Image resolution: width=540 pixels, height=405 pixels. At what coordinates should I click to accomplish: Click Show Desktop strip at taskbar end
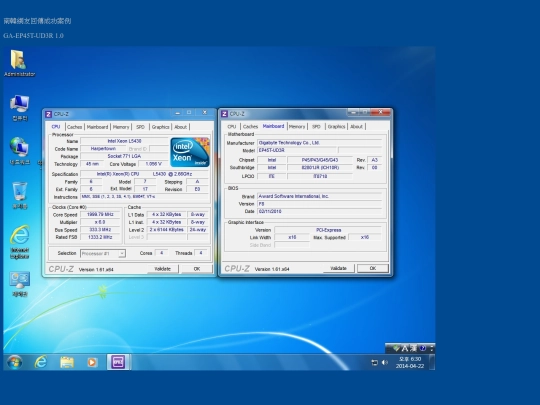432,362
